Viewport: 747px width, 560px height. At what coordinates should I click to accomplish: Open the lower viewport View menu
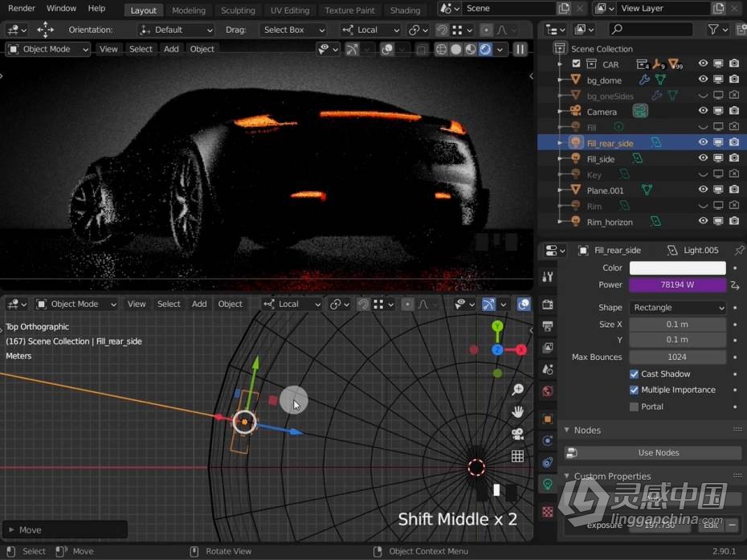[137, 304]
